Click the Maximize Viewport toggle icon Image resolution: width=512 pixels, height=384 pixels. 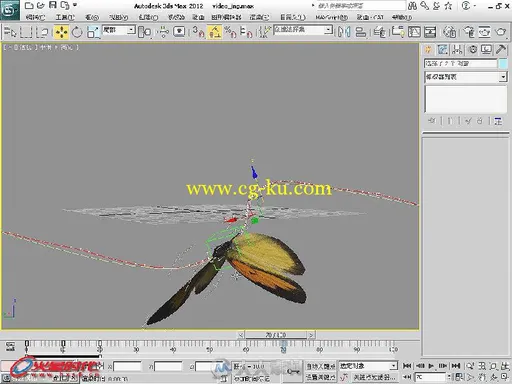[x=504, y=377]
